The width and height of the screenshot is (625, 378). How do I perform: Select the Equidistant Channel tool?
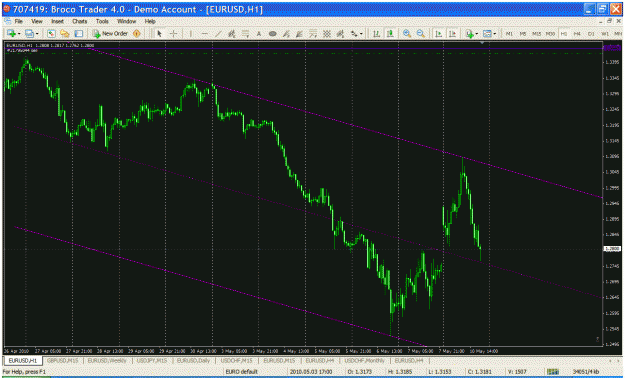(232, 33)
